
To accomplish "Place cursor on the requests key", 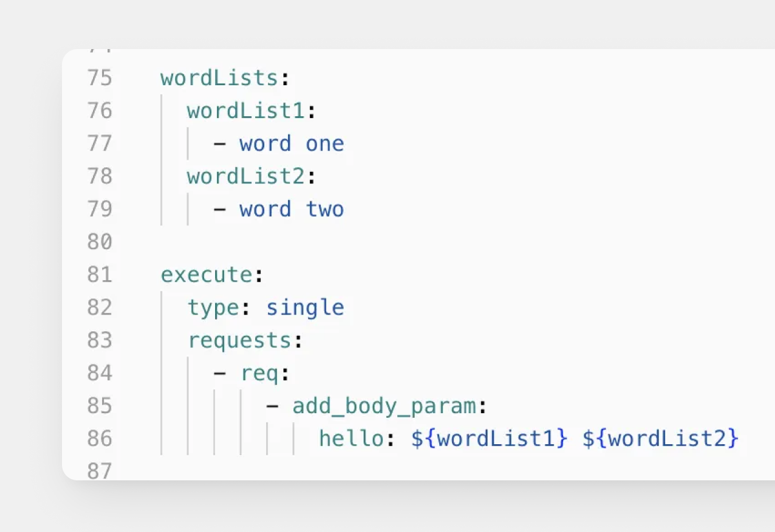I will [x=239, y=341].
